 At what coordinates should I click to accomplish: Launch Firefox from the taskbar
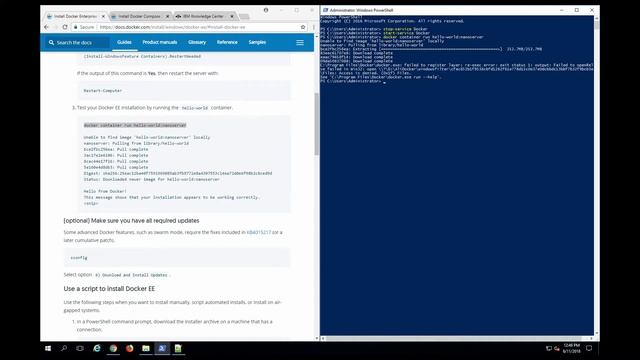[x=129, y=349]
